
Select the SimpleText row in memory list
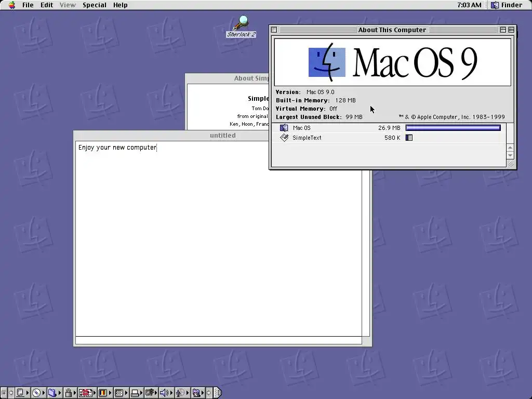coord(389,137)
